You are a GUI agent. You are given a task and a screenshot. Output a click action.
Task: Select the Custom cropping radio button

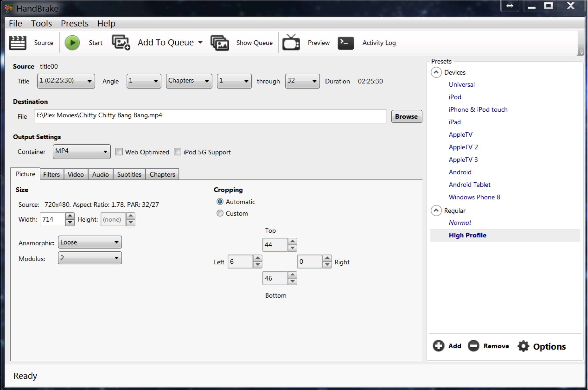pyautogui.click(x=220, y=213)
